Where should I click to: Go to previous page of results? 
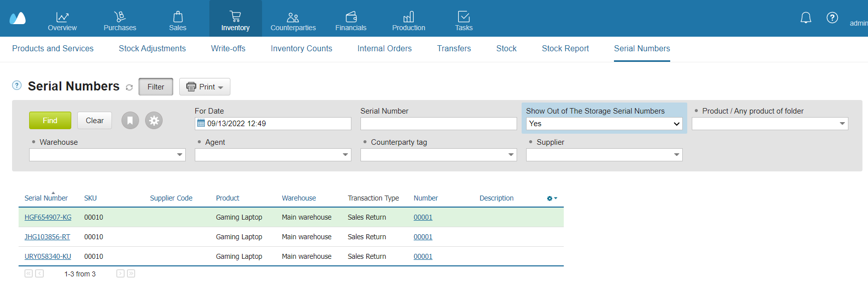pos(40,273)
